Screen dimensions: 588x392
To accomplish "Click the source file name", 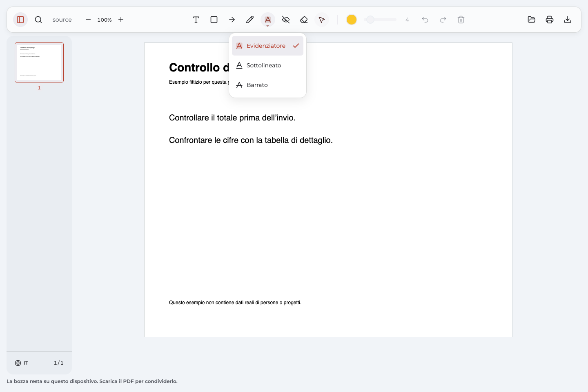I will tap(62, 20).
